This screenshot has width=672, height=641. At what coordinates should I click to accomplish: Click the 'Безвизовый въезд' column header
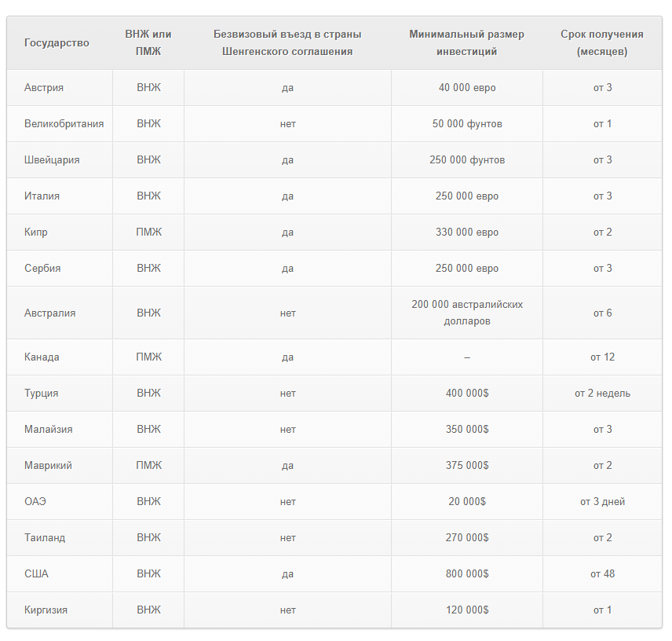pos(287,43)
